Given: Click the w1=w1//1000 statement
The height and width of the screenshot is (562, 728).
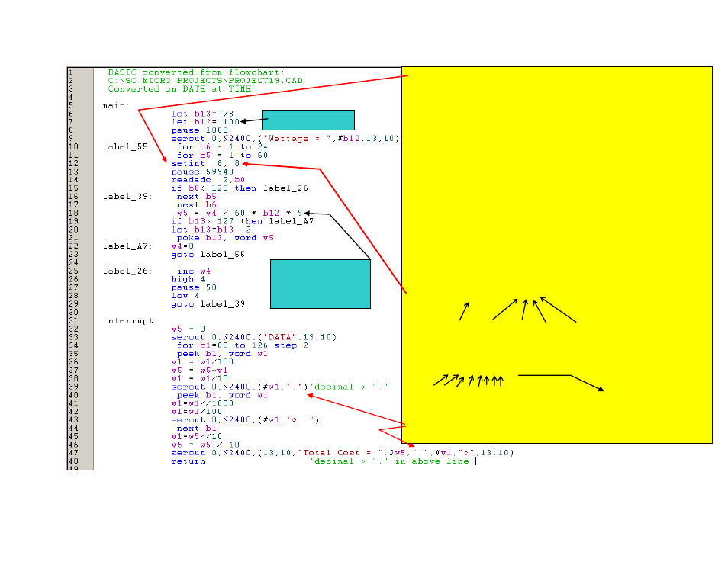Looking at the screenshot, I should [202, 403].
